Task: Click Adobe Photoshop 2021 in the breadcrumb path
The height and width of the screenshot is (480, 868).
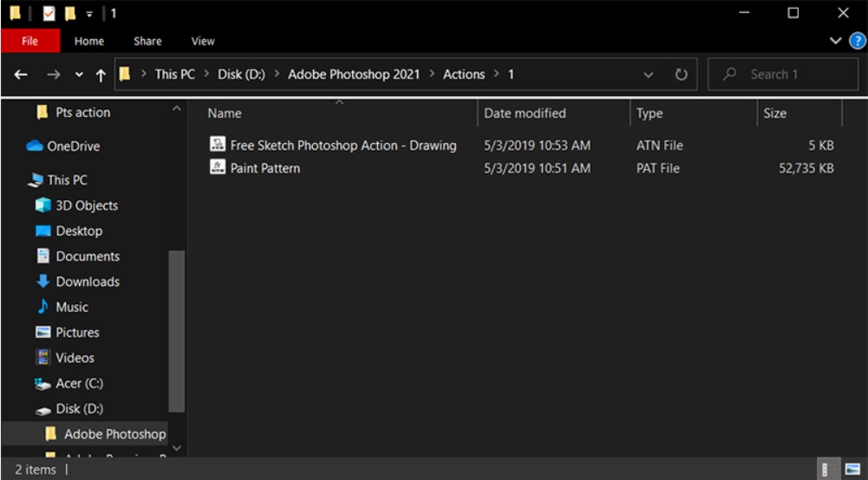Action: (x=354, y=75)
